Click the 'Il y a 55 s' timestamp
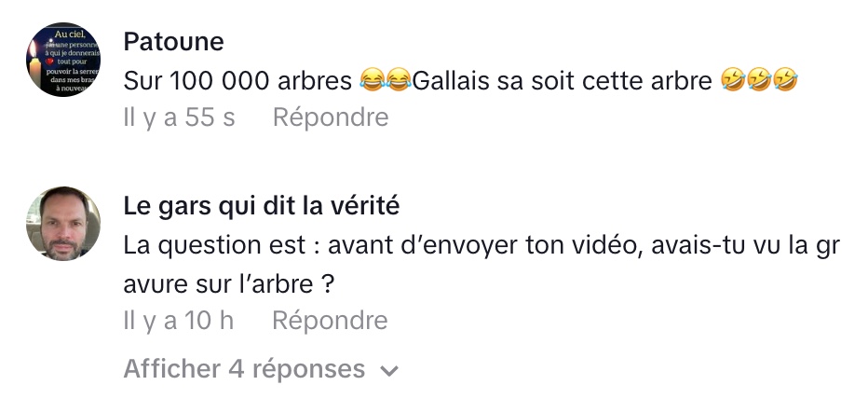The height and width of the screenshot is (399, 868). (179, 117)
